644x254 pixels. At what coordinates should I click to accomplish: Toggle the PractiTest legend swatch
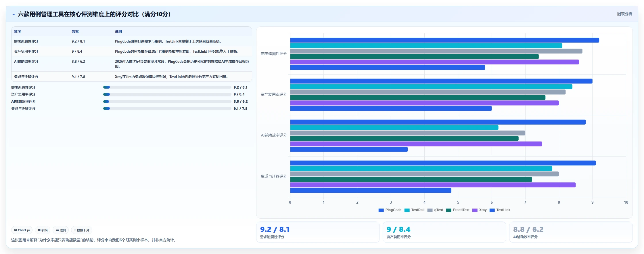point(449,210)
